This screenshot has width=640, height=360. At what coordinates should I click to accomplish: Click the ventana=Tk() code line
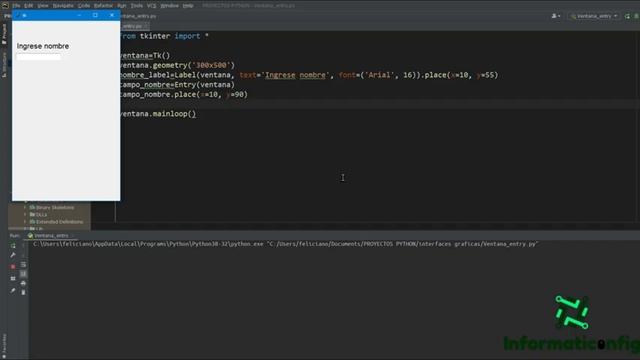145,56
